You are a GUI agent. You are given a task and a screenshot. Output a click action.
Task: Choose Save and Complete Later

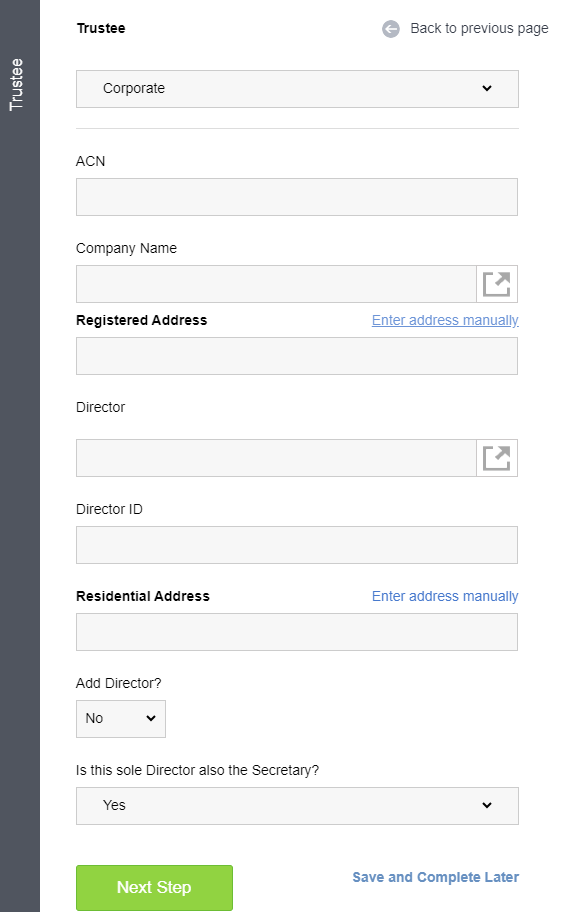click(x=436, y=877)
